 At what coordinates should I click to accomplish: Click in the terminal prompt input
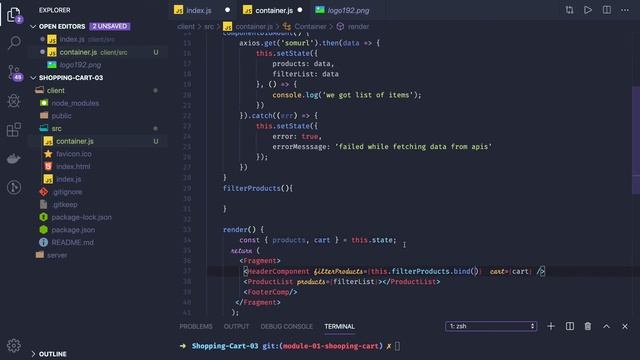pos(397,346)
